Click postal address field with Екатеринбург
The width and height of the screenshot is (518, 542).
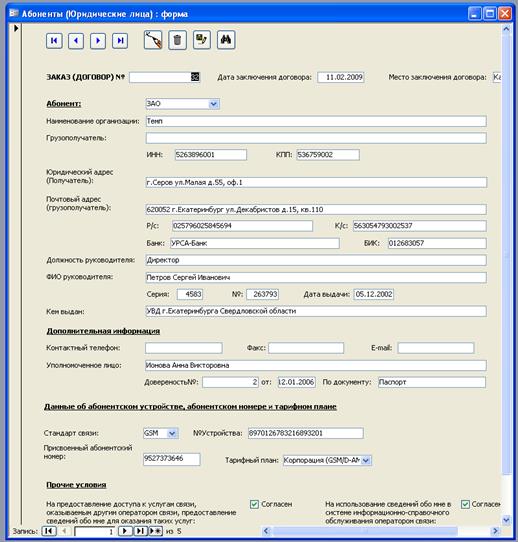click(316, 209)
